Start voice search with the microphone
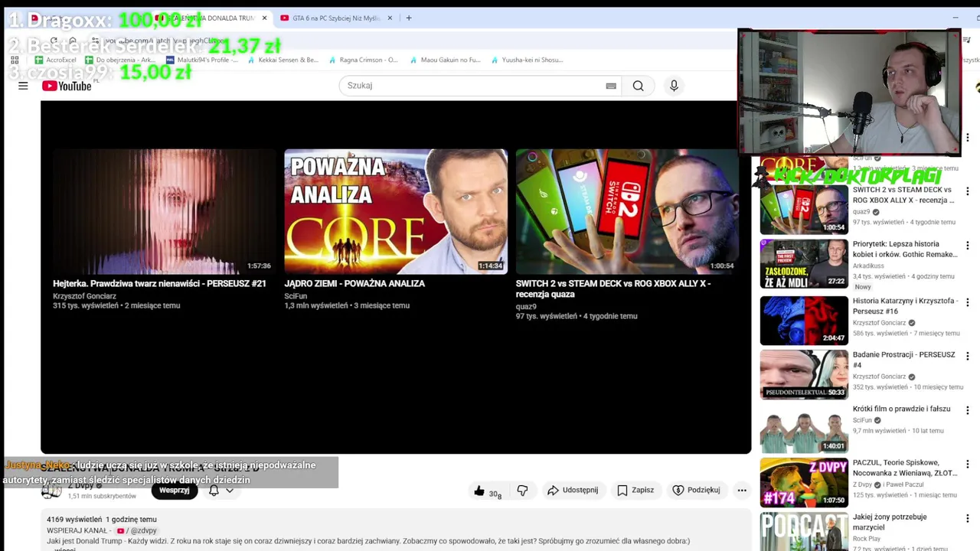This screenshot has width=980, height=551. pos(674,86)
